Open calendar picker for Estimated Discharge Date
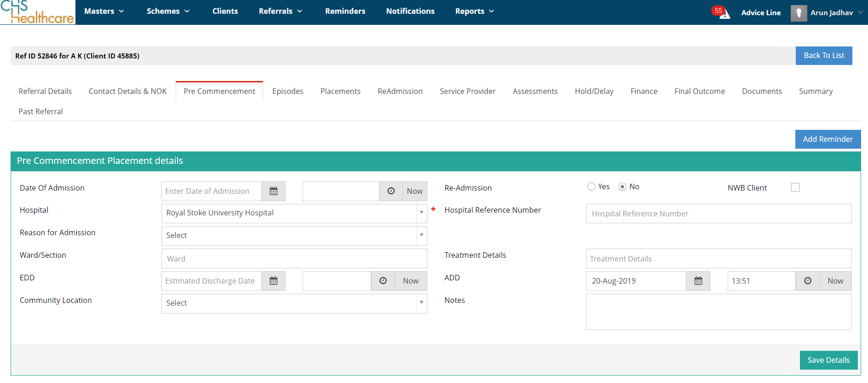 pos(273,281)
